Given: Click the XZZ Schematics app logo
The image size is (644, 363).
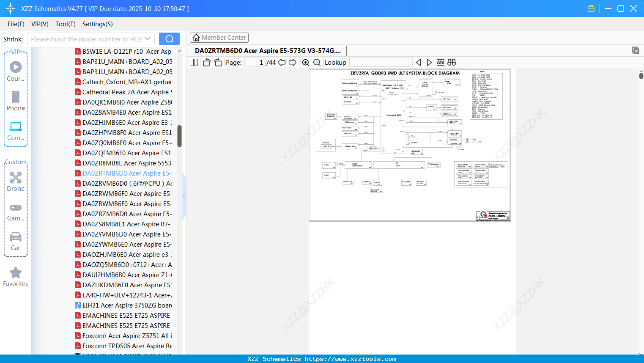Looking at the screenshot, I should (x=11, y=8).
